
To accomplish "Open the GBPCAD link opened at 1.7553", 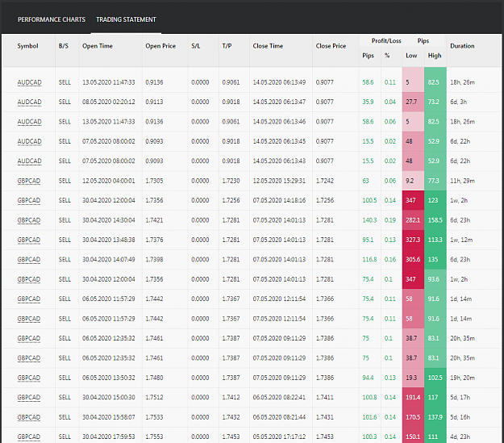I will [28, 437].
